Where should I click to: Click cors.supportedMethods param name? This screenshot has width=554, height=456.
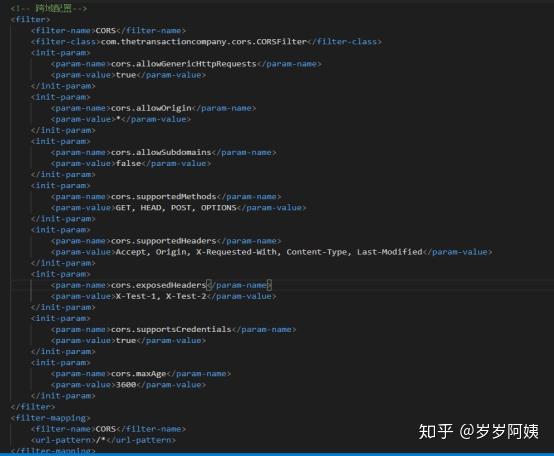point(164,196)
